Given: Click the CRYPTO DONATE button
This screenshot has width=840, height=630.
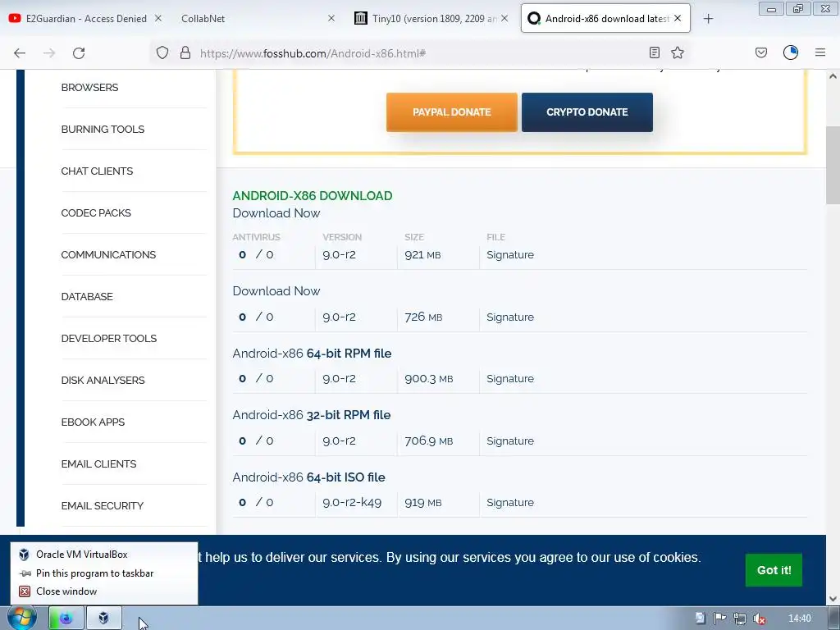Looking at the screenshot, I should tap(587, 112).
